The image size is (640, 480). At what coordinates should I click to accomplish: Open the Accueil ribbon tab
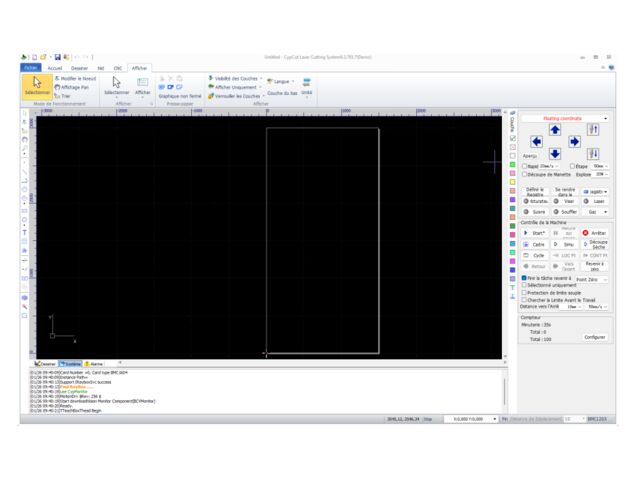click(x=55, y=68)
